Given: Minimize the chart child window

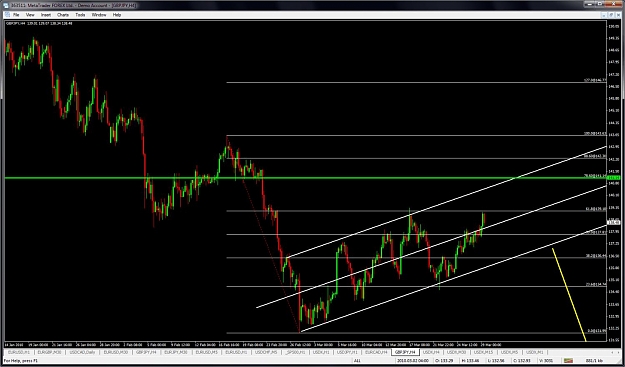Looking at the screenshot, I should [604, 15].
